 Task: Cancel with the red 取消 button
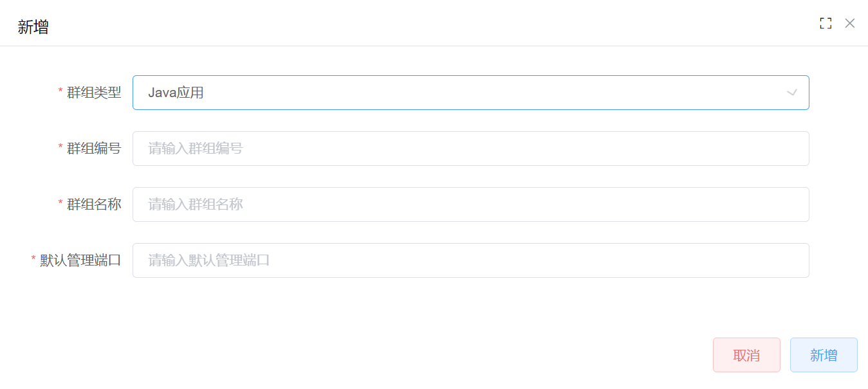pyautogui.click(x=746, y=355)
